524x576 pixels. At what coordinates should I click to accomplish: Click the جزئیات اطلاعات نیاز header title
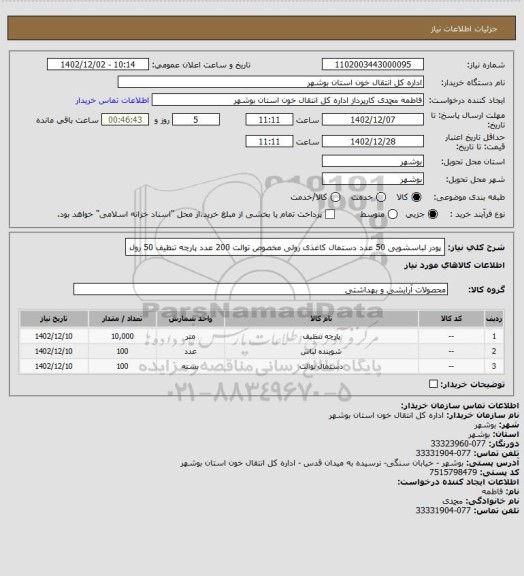[x=464, y=29]
